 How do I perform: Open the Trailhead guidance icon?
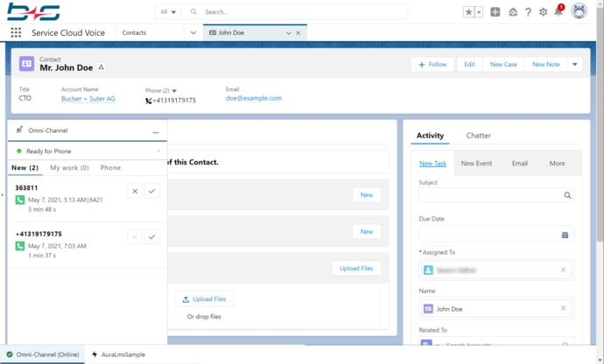click(513, 12)
